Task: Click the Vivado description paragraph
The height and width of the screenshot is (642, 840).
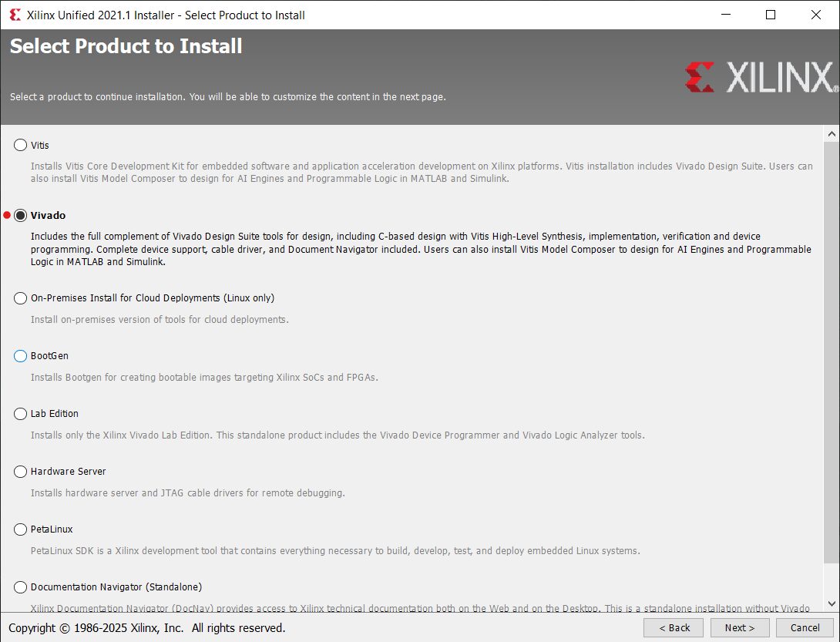Action: pyautogui.click(x=421, y=249)
